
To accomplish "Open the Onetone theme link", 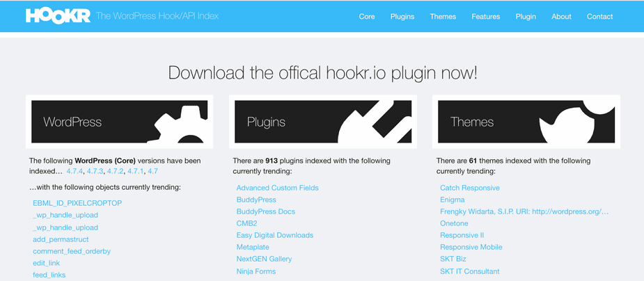I will click(x=454, y=223).
